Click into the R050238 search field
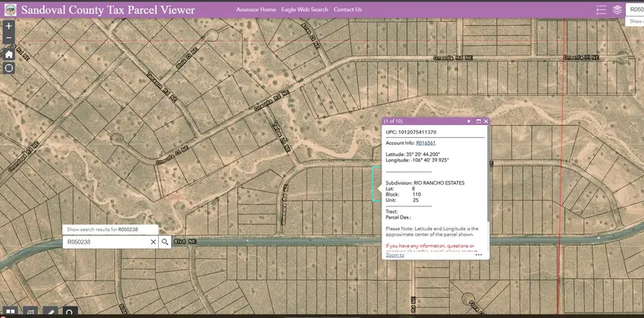Image resolution: width=644 pixels, height=318 pixels. [106, 242]
